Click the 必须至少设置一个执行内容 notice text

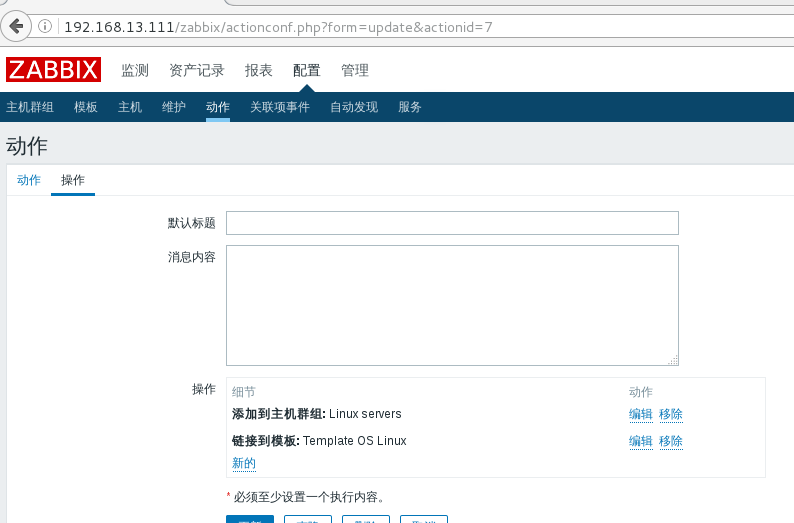(x=309, y=497)
